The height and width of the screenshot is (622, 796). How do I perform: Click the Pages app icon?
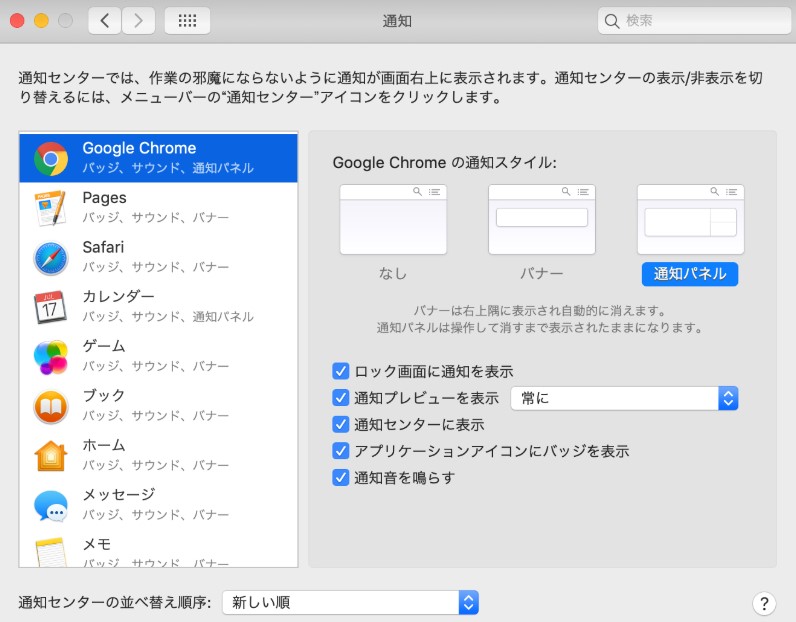[51, 208]
